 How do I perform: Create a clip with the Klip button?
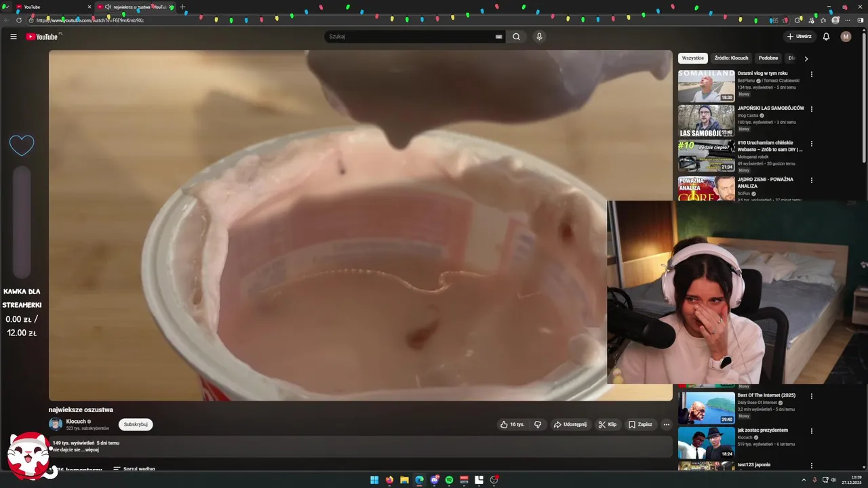coord(607,424)
